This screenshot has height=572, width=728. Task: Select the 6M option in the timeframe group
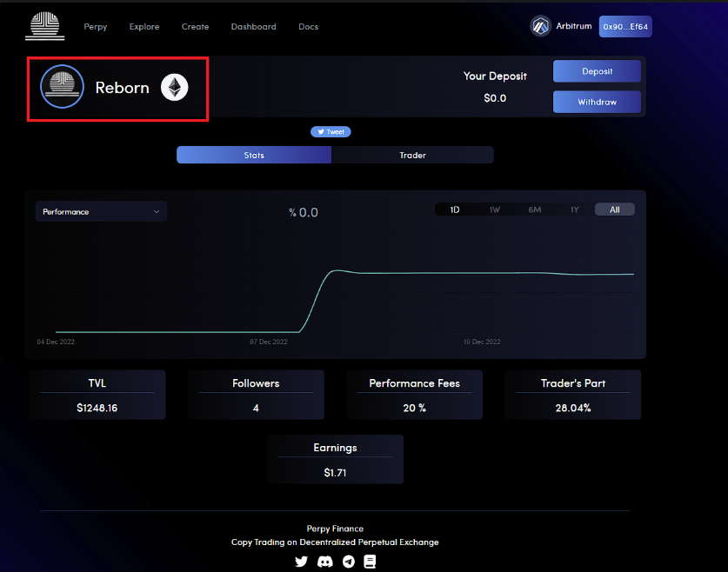click(x=535, y=210)
